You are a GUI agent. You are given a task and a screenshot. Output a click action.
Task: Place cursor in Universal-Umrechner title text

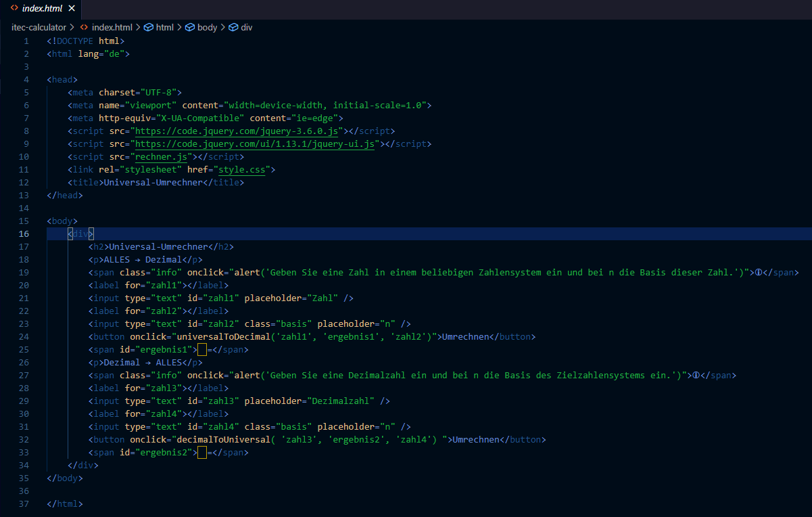tap(151, 183)
